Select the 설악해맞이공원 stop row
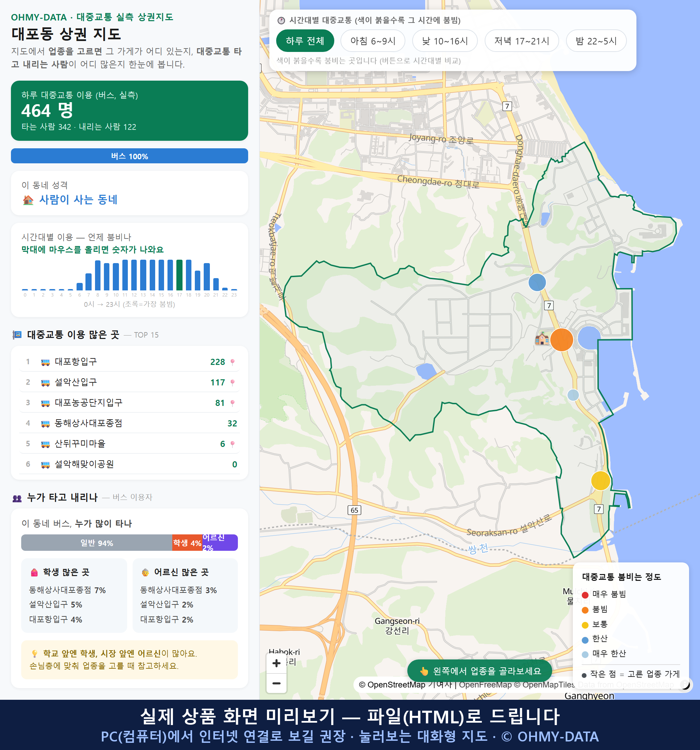The height and width of the screenshot is (750, 700). (x=130, y=464)
